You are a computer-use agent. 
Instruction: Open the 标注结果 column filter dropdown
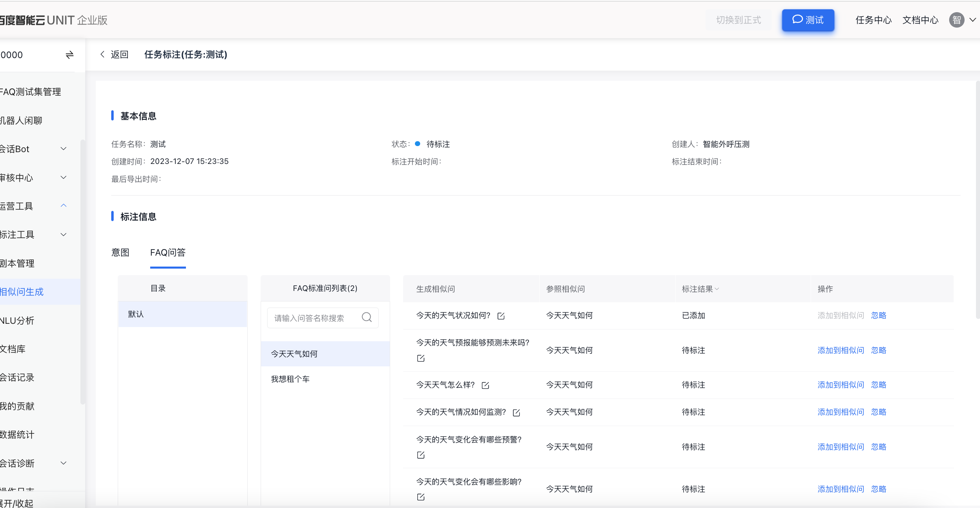point(717,289)
